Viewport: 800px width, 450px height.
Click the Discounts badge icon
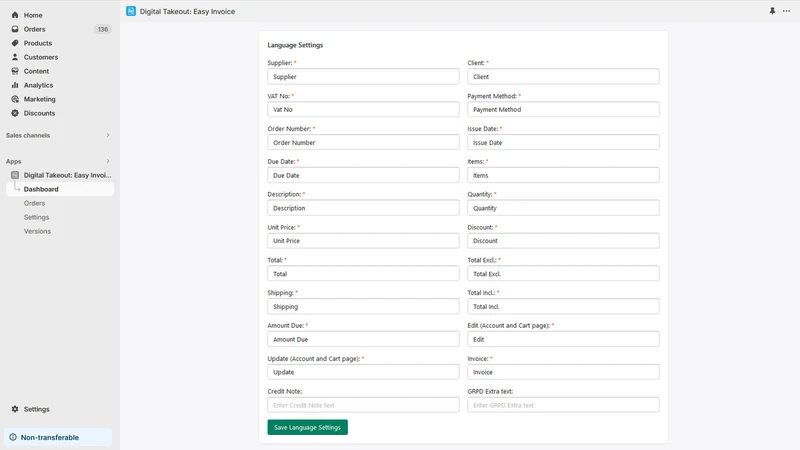[x=15, y=113]
